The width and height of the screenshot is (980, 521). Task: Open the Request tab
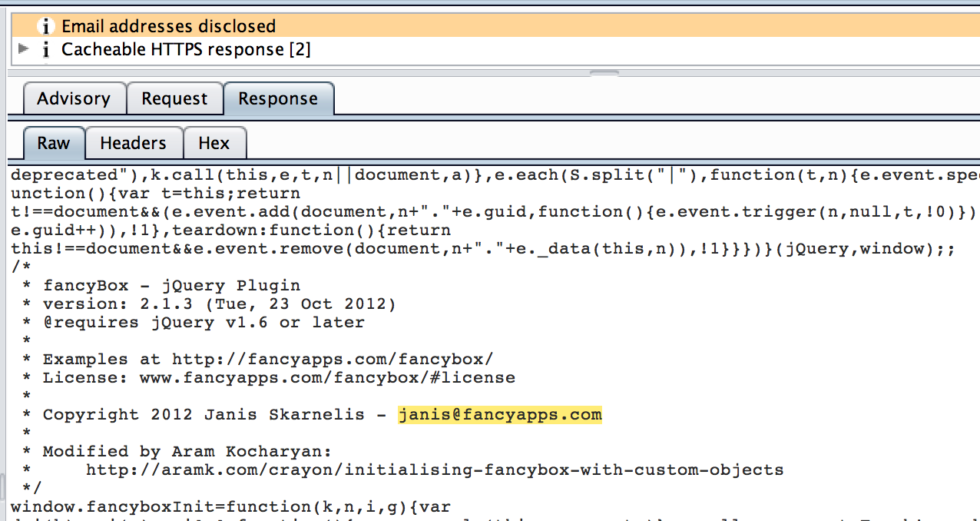pos(174,99)
